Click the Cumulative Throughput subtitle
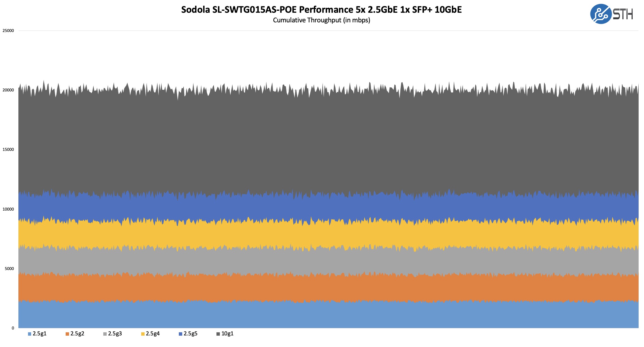 [x=321, y=20]
